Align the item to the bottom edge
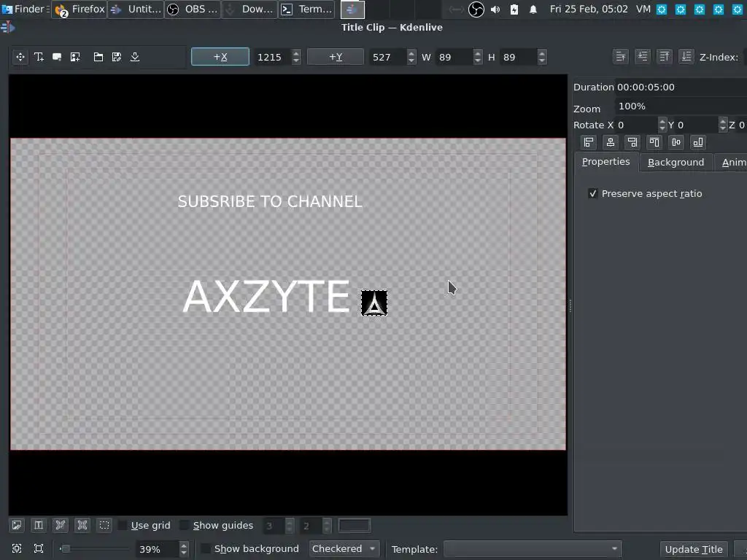Viewport: 747px width, 560px height. tap(698, 142)
